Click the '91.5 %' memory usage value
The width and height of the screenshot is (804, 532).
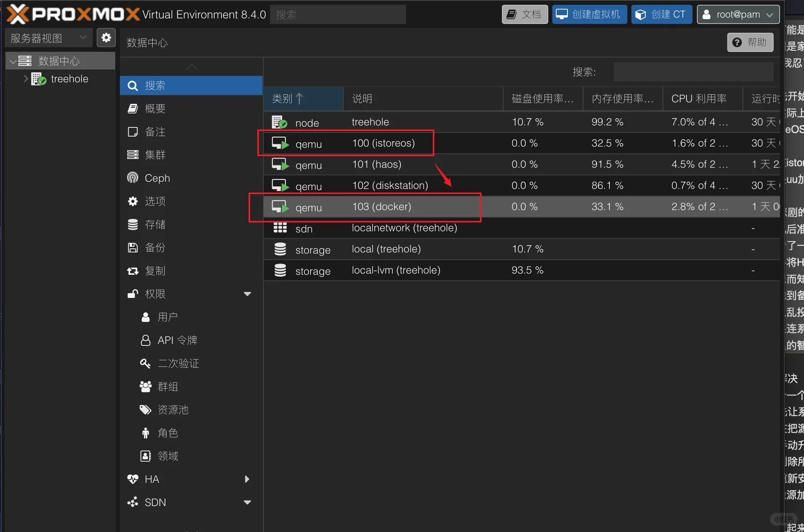[607, 165]
